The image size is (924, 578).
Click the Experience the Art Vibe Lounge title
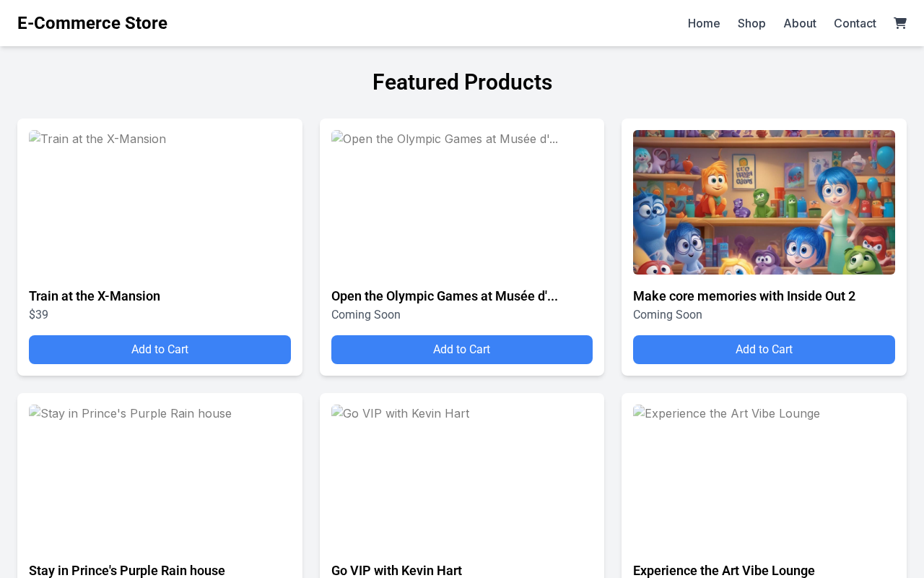724,570
